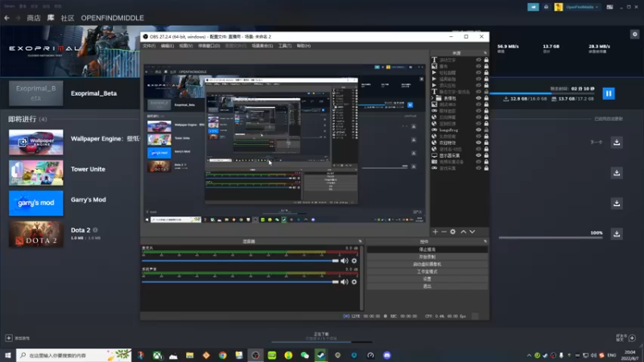
Task: Show the 视频采集设备 source
Action: [x=478, y=162]
